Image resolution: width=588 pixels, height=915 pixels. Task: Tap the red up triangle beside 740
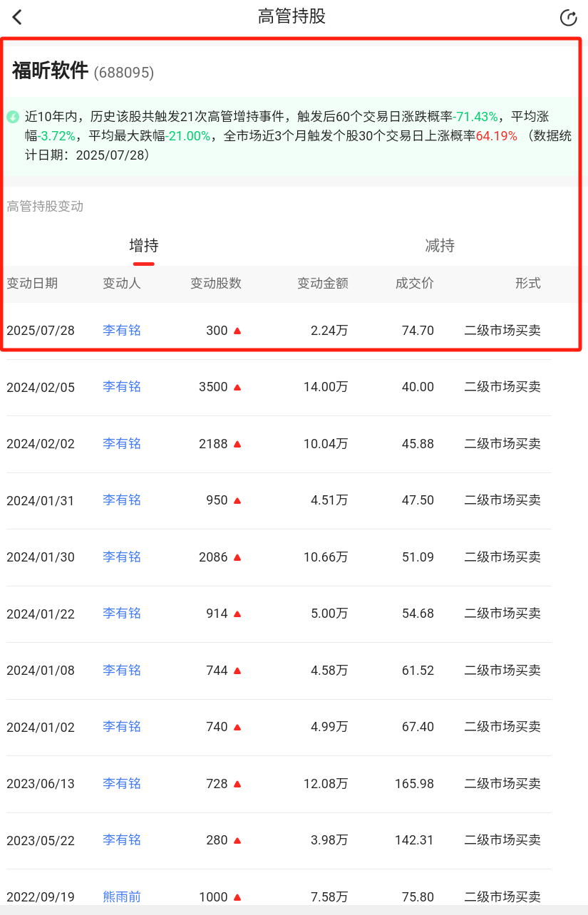(x=237, y=727)
